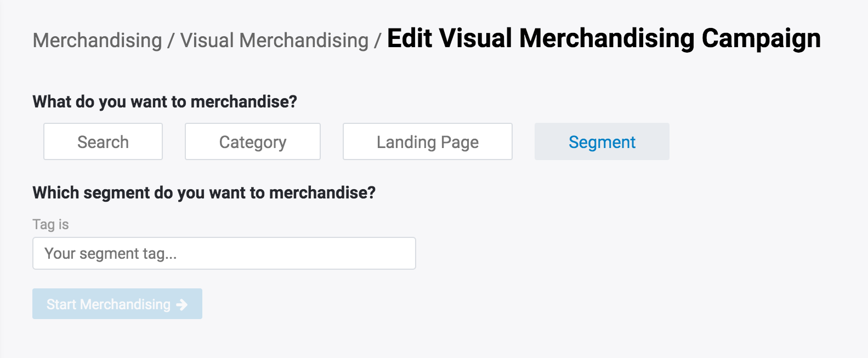
Task: Click the 'Which segment do you want' heading
Action: tap(204, 192)
